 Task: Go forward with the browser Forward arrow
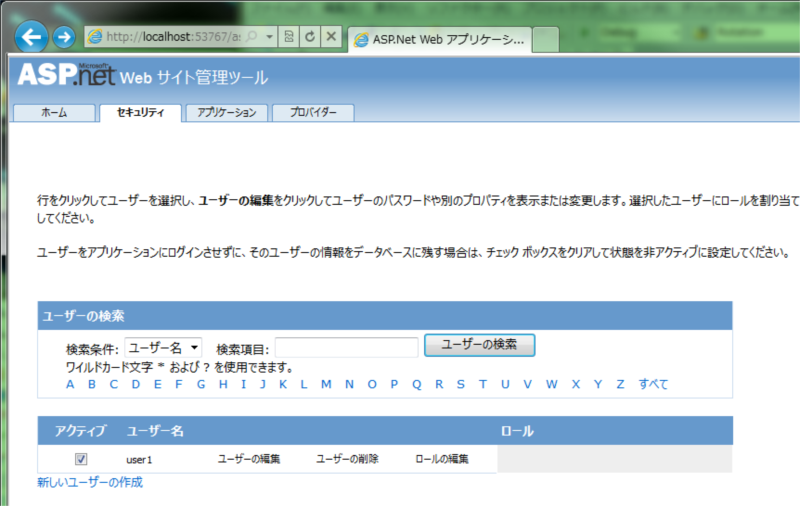[64, 37]
